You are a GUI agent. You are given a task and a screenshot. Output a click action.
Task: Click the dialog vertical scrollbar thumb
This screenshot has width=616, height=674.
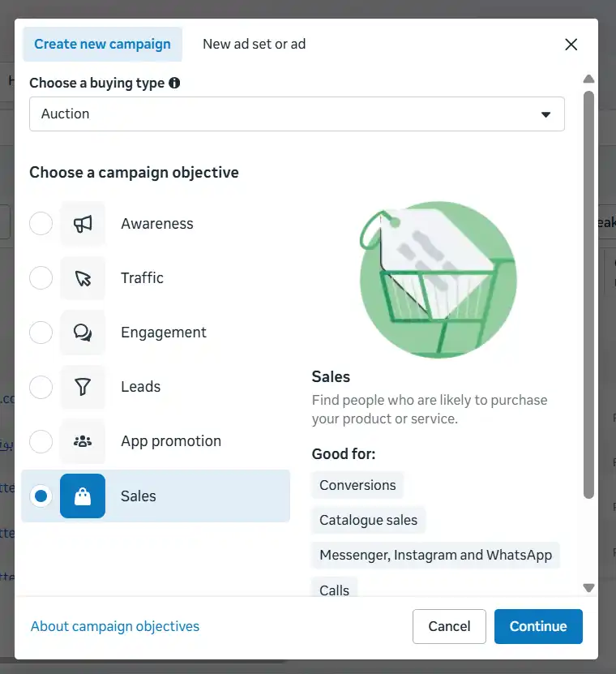click(588, 295)
